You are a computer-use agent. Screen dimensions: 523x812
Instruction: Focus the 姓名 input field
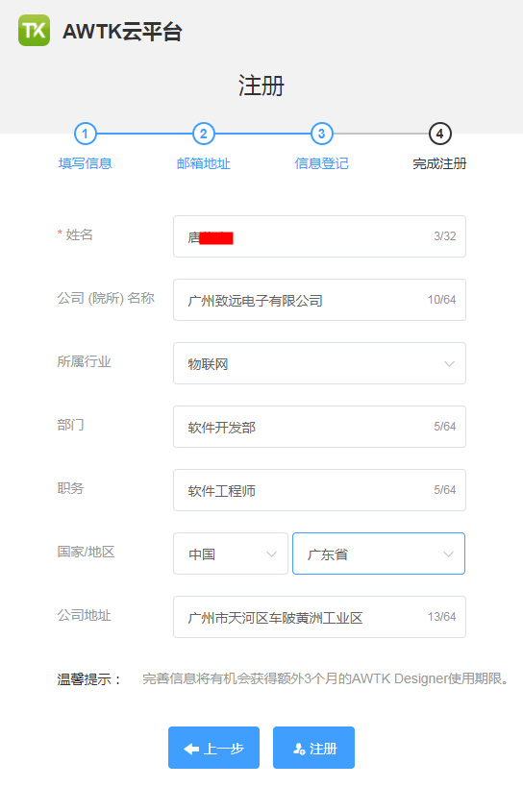(319, 236)
